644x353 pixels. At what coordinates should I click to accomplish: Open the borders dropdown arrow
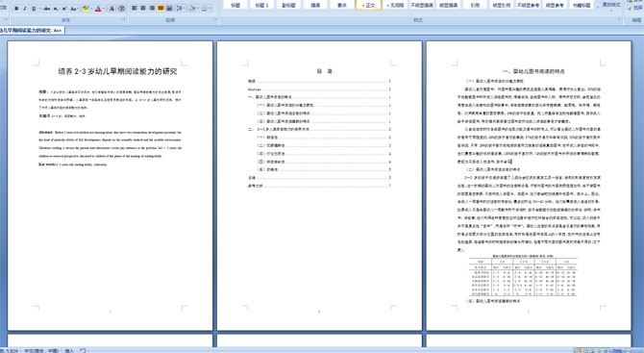[210, 9]
